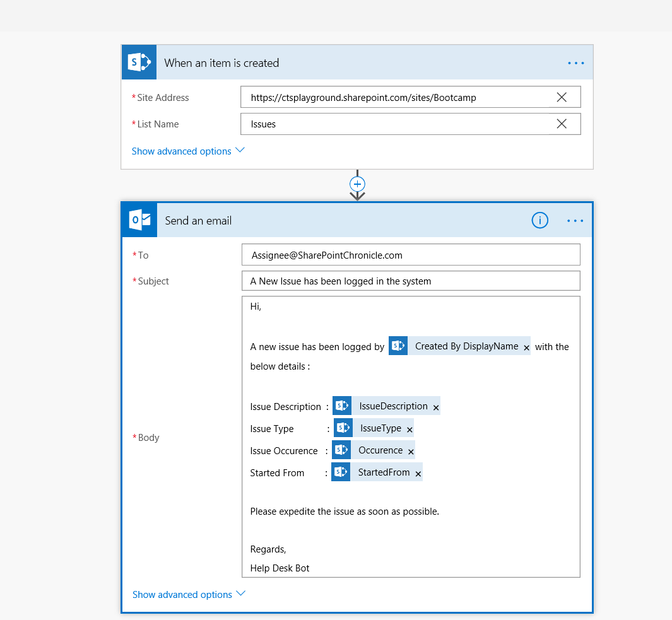Open the List Name combo box
This screenshot has width=672, height=620.
click(411, 124)
